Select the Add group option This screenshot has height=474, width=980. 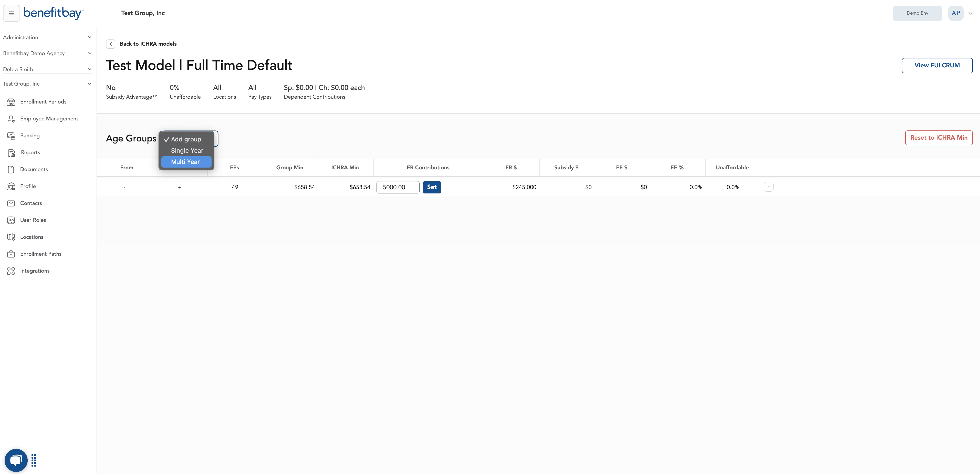coord(186,139)
